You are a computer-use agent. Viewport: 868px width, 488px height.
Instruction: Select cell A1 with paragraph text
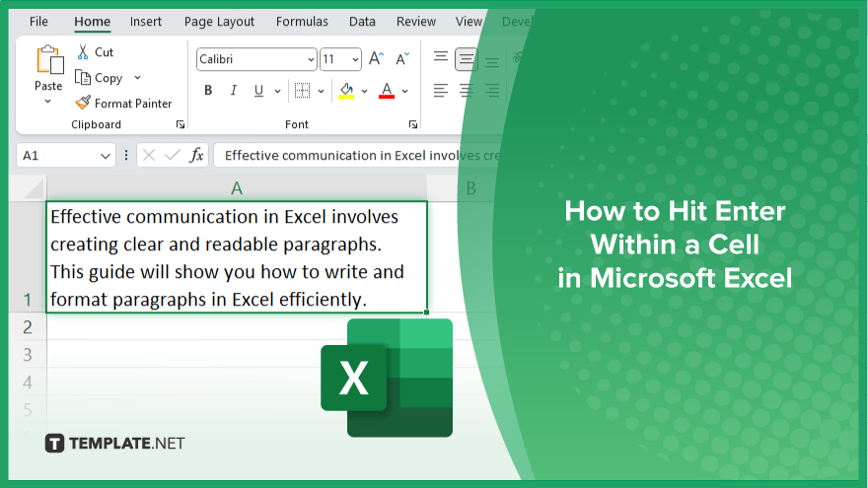click(237, 257)
